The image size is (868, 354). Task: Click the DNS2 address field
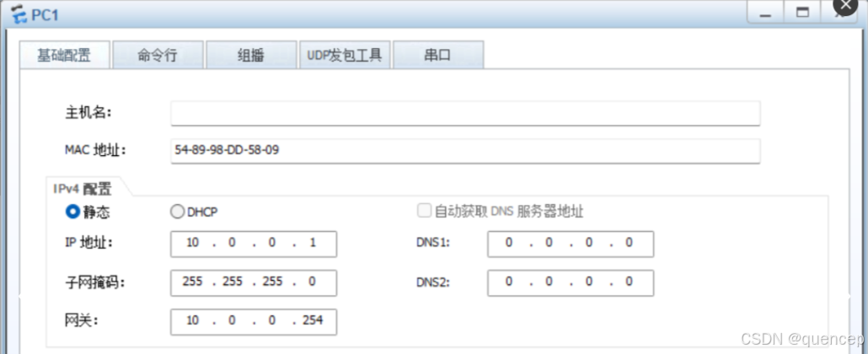click(571, 282)
